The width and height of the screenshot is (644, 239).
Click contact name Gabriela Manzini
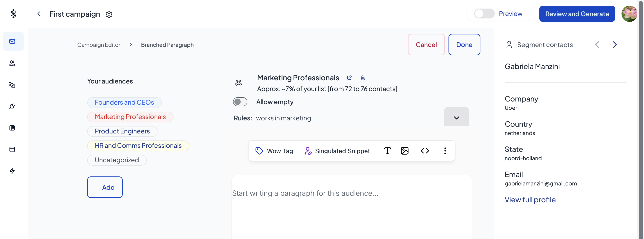(532, 66)
